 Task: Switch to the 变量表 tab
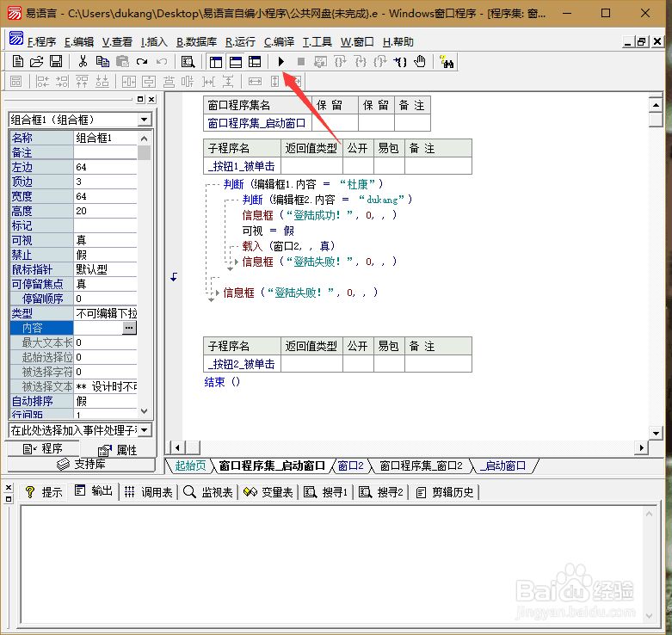268,492
